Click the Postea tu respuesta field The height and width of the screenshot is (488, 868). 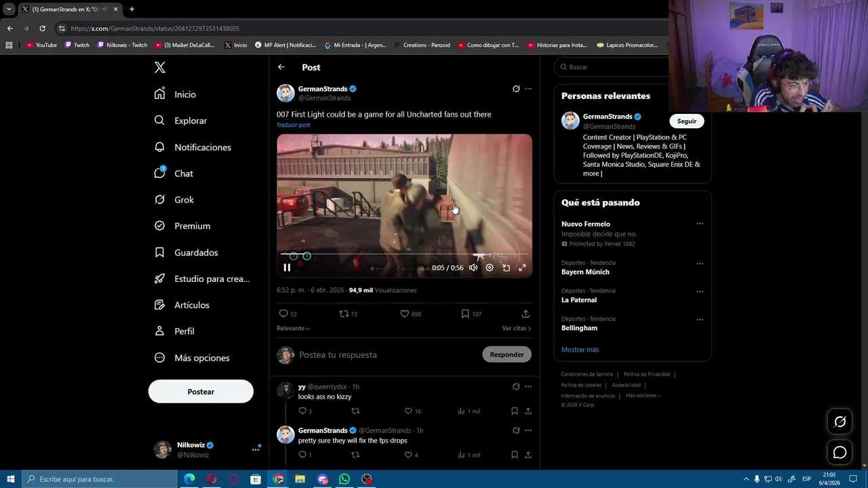point(387,354)
